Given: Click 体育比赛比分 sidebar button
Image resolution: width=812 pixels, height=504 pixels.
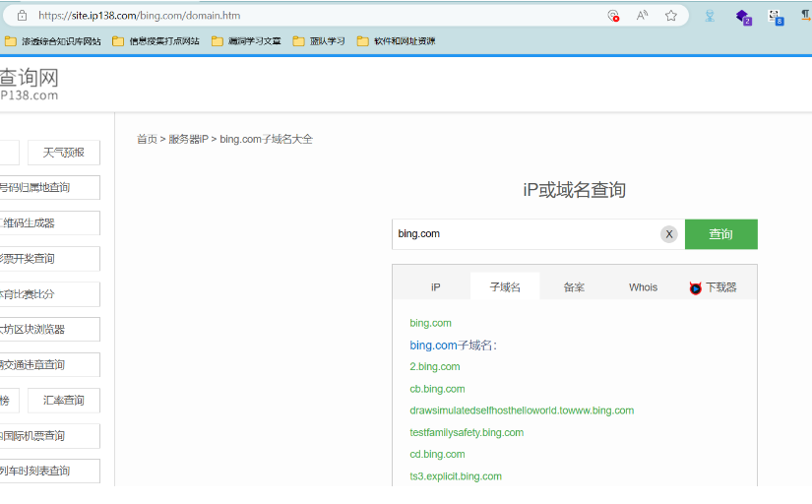Looking at the screenshot, I should coord(50,294).
